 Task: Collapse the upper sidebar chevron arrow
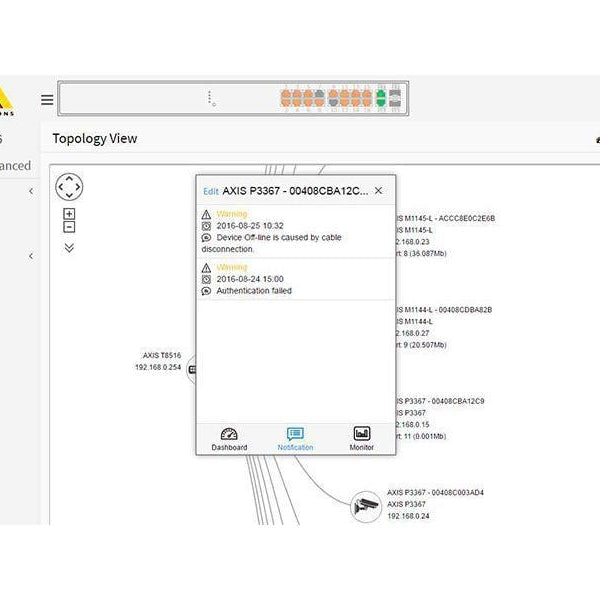pyautogui.click(x=30, y=191)
